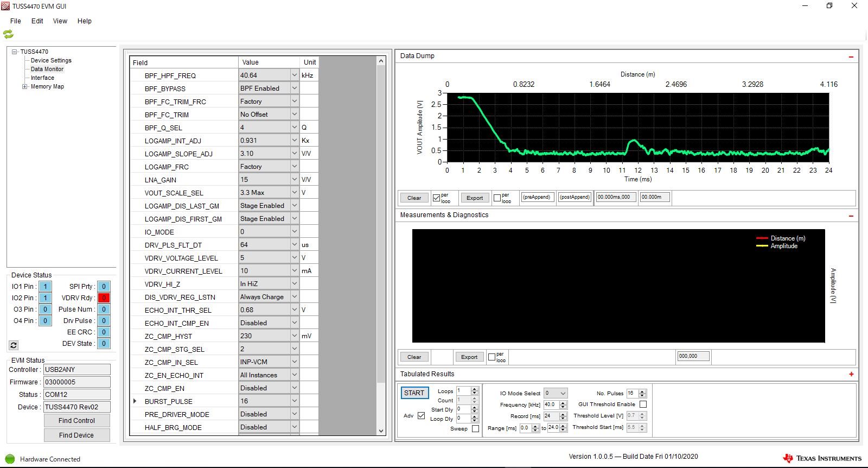Enable the Sweep checkbox
This screenshot has width=868, height=468.
[475, 429]
